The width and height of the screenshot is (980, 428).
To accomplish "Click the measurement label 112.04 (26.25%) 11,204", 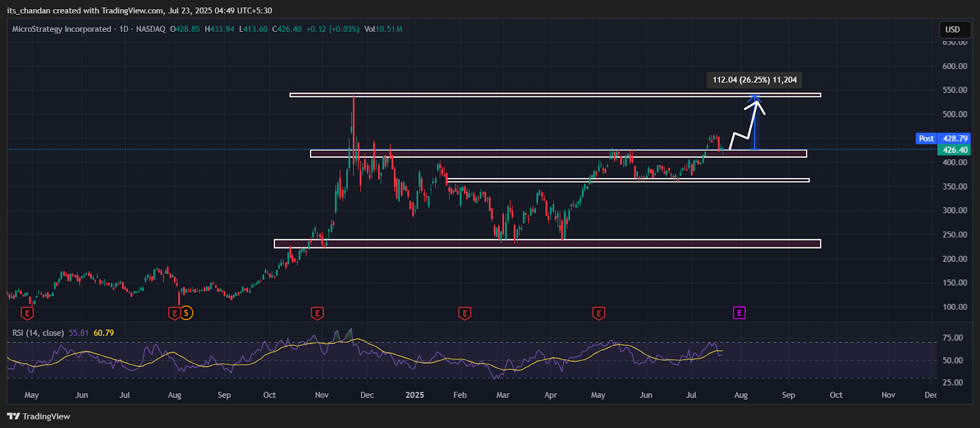I will 754,80.
